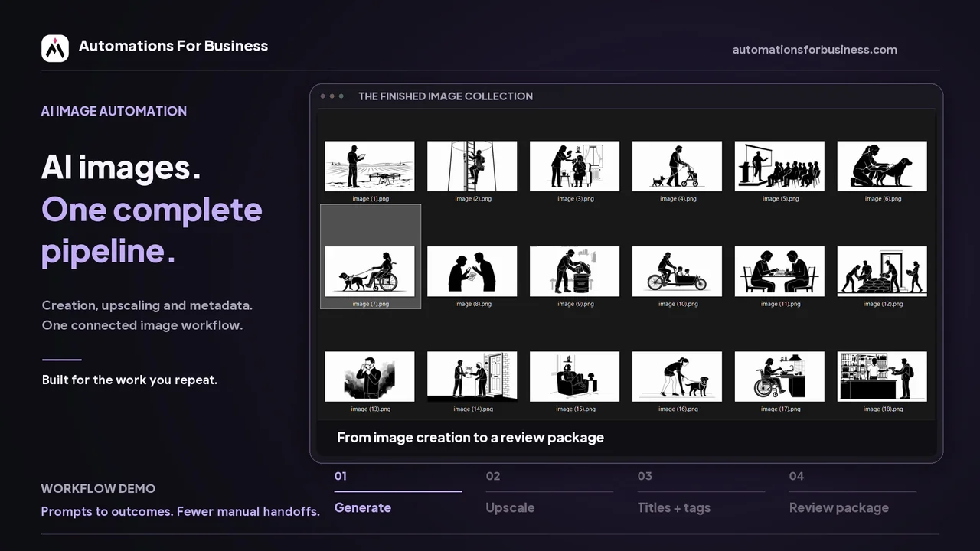This screenshot has height=551, width=980.
Task: Click the "WORKFLOW DEMO" label
Action: (x=98, y=488)
